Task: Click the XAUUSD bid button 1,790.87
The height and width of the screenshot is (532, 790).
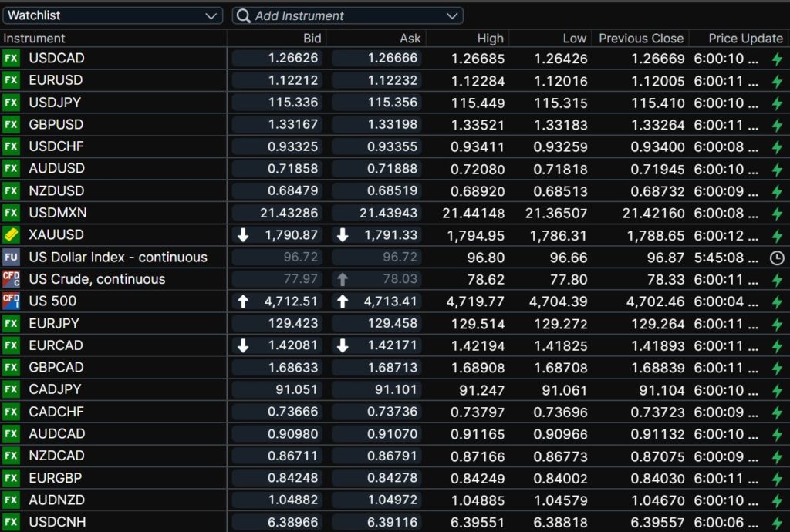Action: pos(277,235)
